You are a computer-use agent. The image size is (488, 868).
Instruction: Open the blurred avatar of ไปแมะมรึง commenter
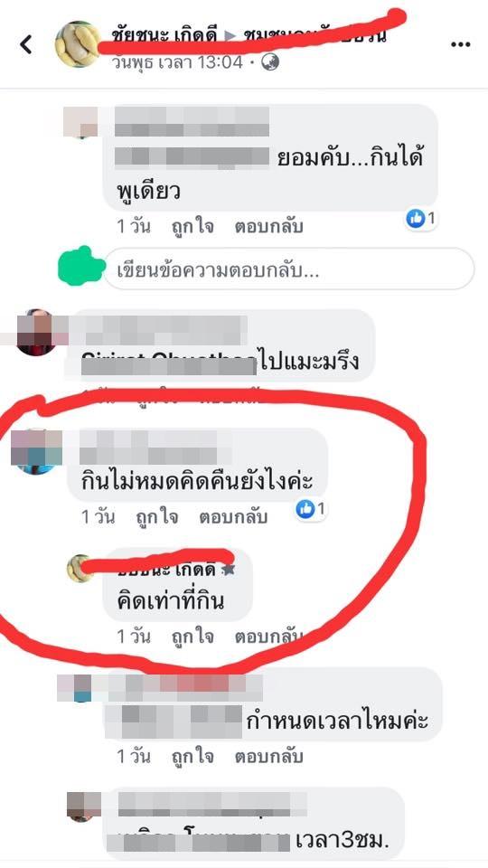tap(36, 332)
